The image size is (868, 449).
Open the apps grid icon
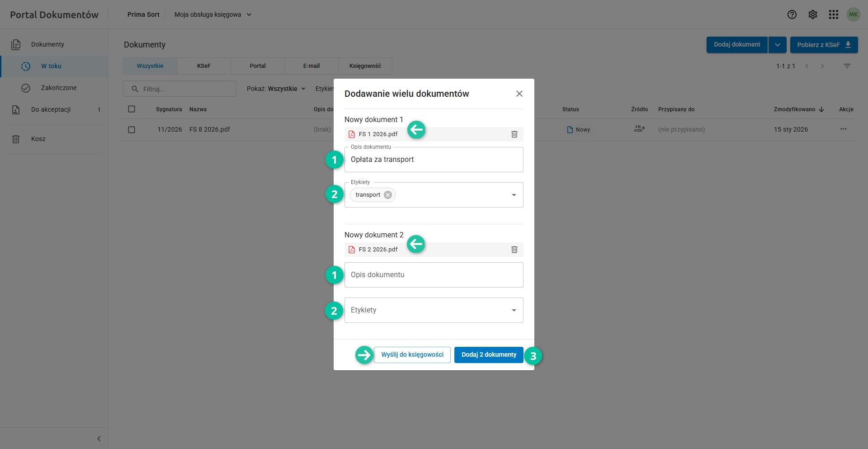pos(833,14)
